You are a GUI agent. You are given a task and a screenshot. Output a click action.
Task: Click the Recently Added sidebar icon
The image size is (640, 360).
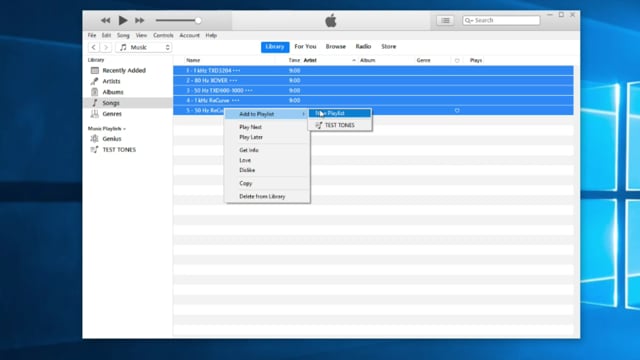pyautogui.click(x=95, y=70)
